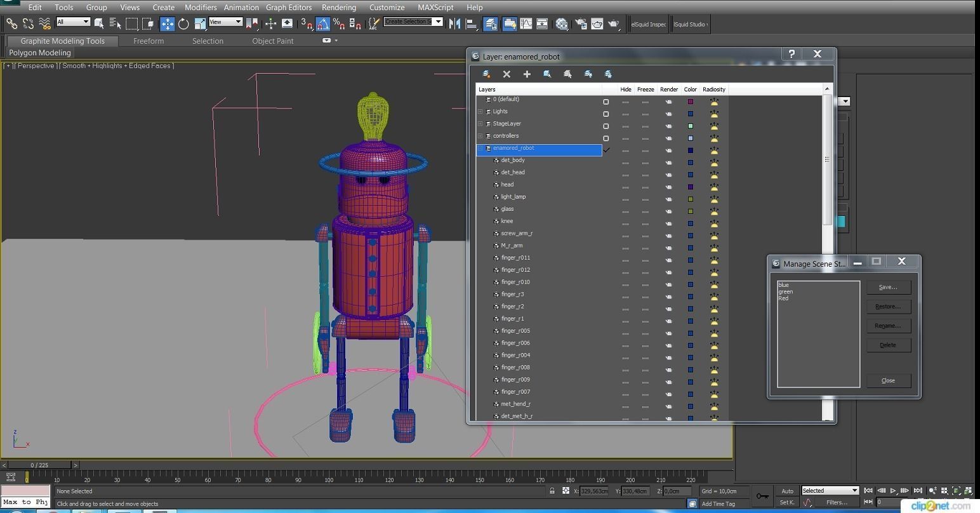Expand Polygon Modeling panel
980x513 pixels.
[x=40, y=53]
